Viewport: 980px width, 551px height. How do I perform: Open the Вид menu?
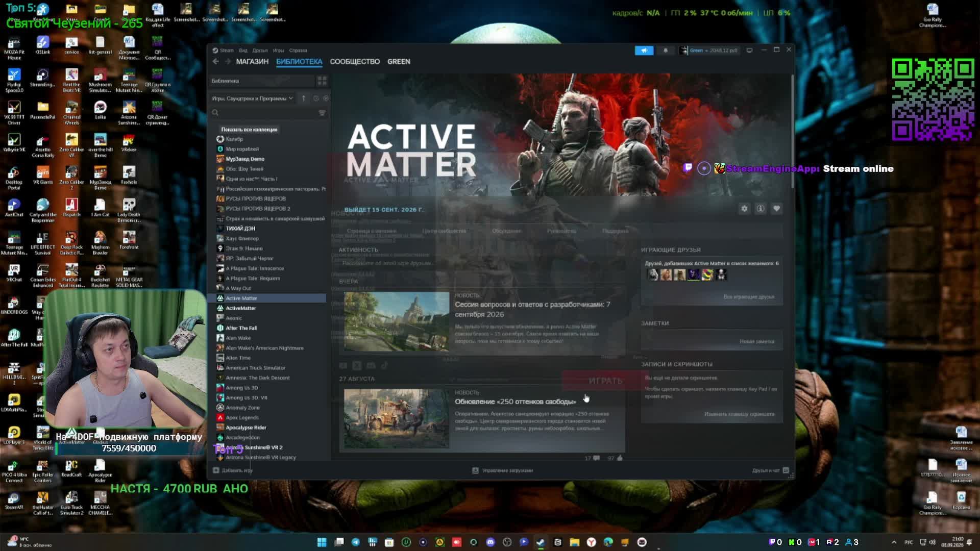pyautogui.click(x=243, y=51)
